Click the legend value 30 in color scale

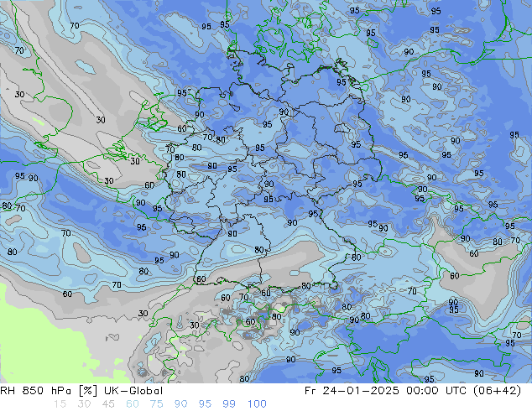tap(84, 404)
